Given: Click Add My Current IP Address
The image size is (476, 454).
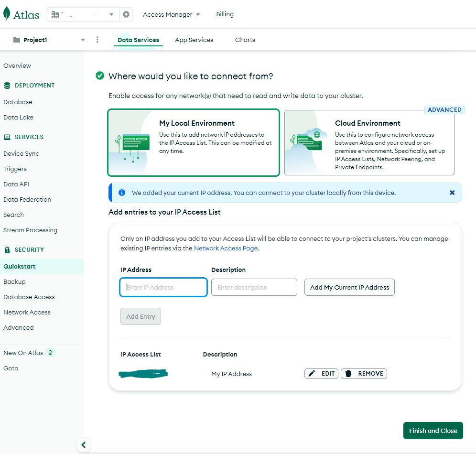Looking at the screenshot, I should (x=349, y=287).
